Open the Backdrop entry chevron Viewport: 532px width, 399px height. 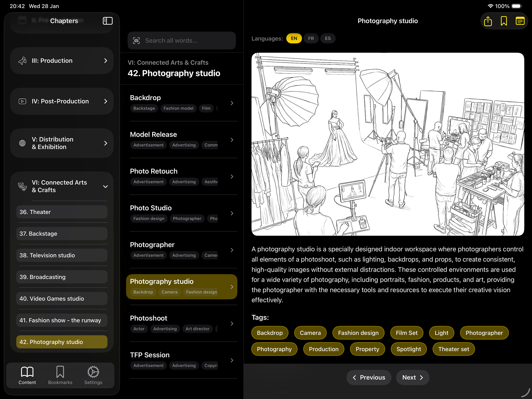(232, 103)
